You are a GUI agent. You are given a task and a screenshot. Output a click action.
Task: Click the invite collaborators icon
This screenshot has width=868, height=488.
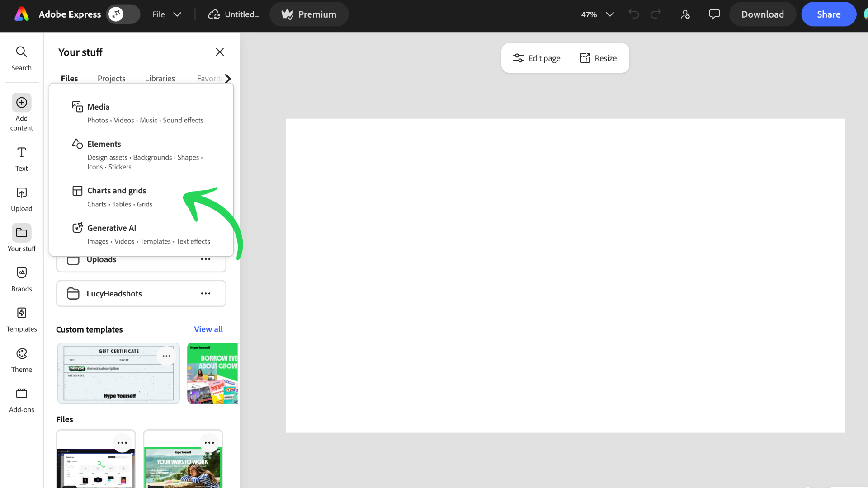point(685,14)
